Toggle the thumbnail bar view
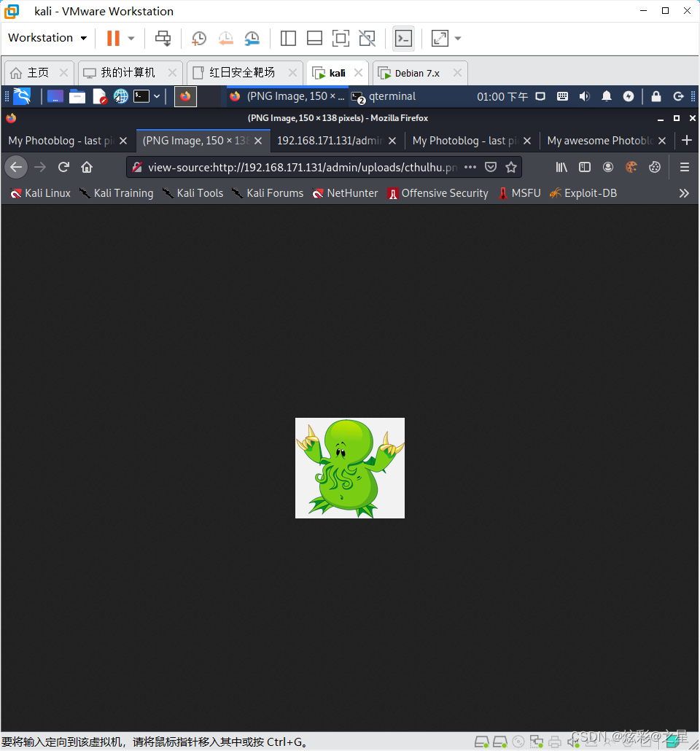 point(314,39)
